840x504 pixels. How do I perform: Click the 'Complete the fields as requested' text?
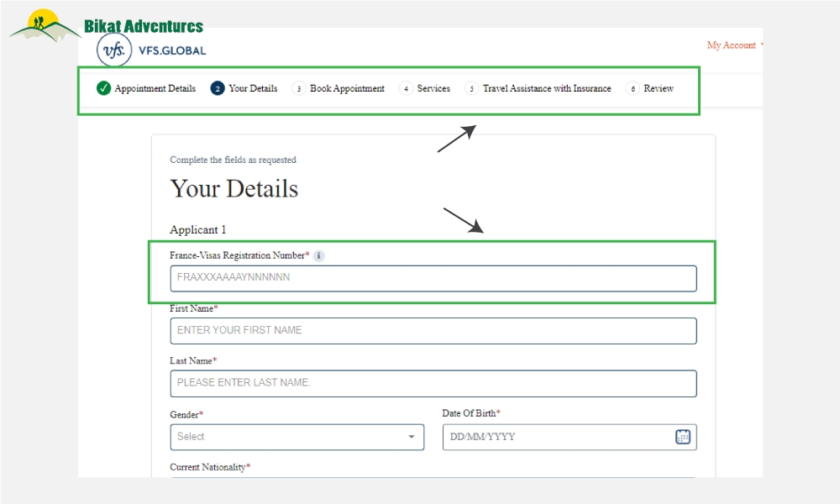coord(233,160)
